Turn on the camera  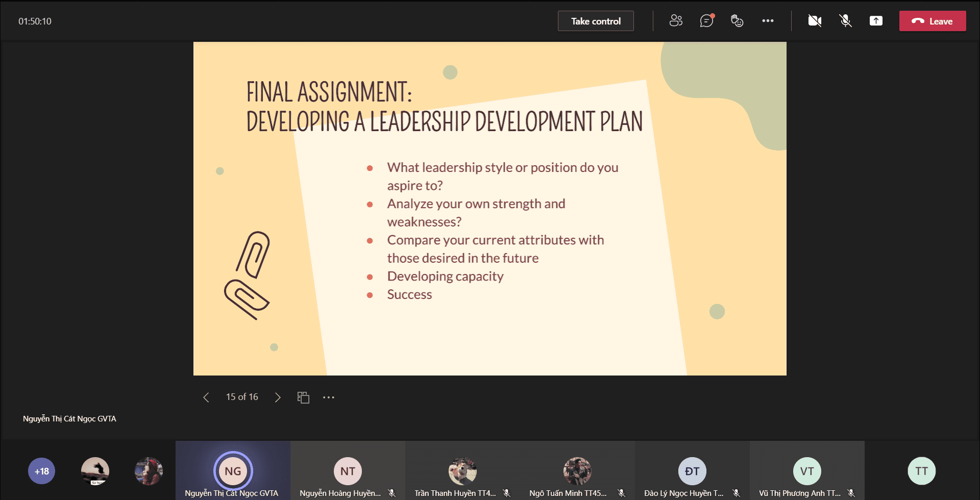pos(815,21)
